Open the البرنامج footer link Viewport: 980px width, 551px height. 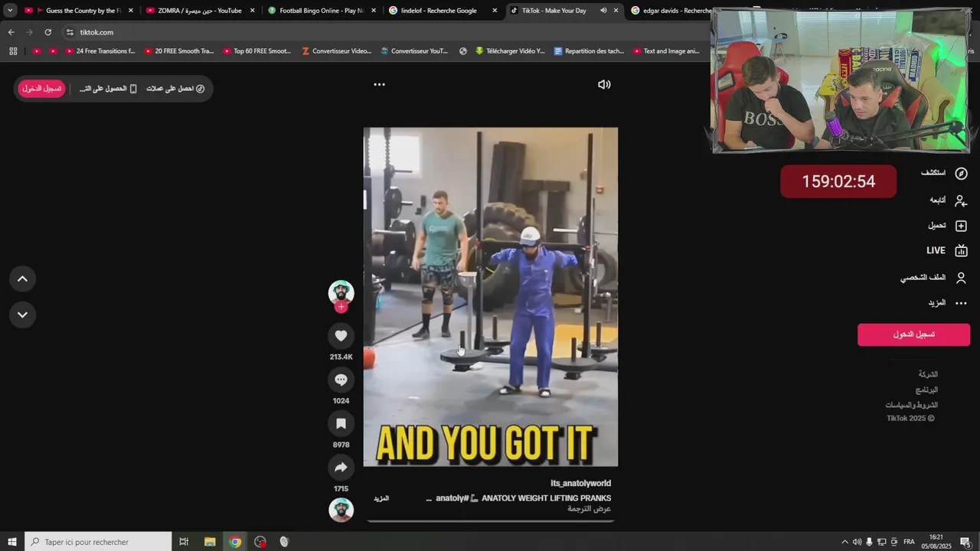pyautogui.click(x=926, y=390)
